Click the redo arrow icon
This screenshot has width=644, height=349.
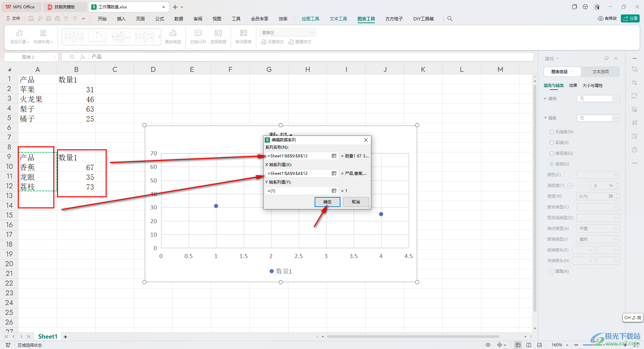pyautogui.click(x=75, y=19)
